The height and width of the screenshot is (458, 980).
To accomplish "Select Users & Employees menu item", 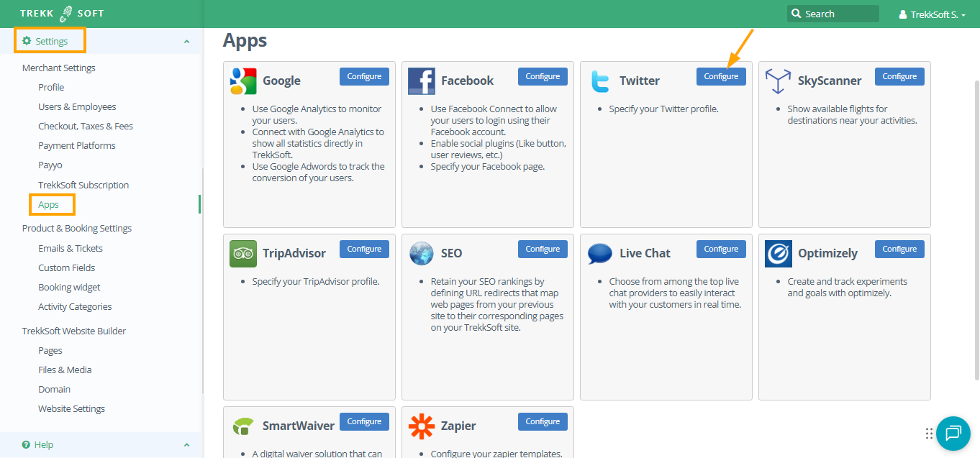I will click(77, 107).
